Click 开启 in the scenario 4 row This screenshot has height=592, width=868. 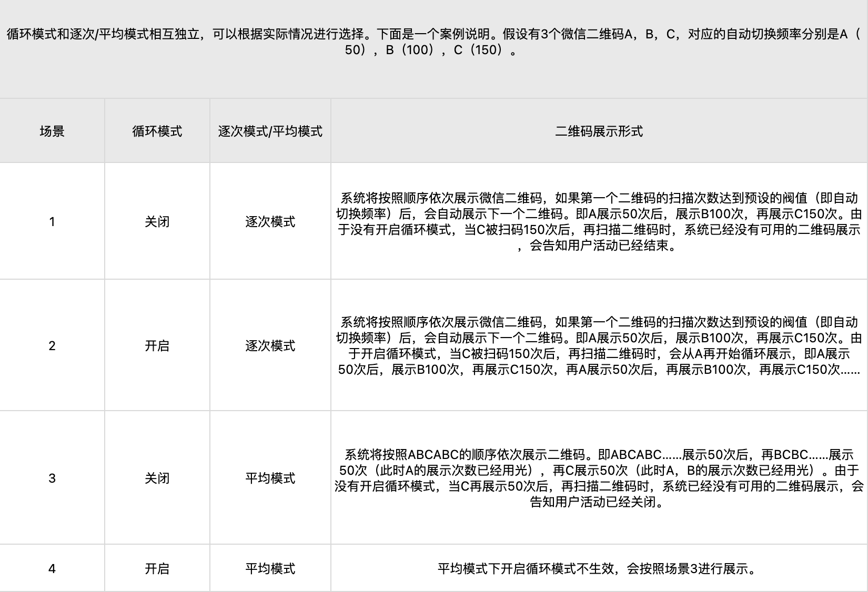tap(157, 569)
